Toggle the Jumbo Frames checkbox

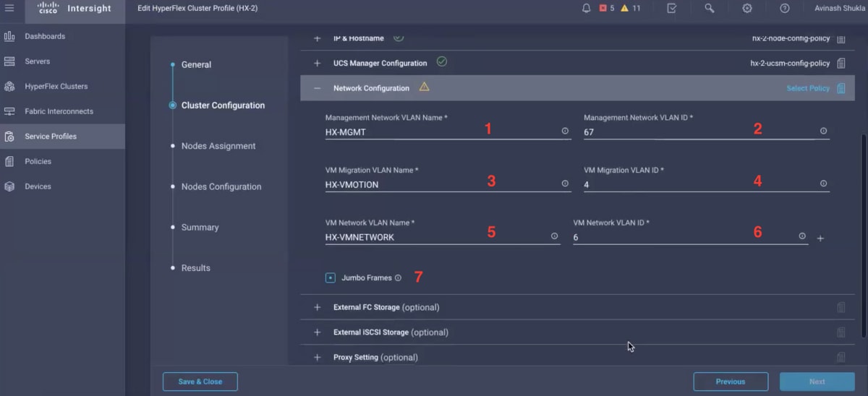point(331,277)
